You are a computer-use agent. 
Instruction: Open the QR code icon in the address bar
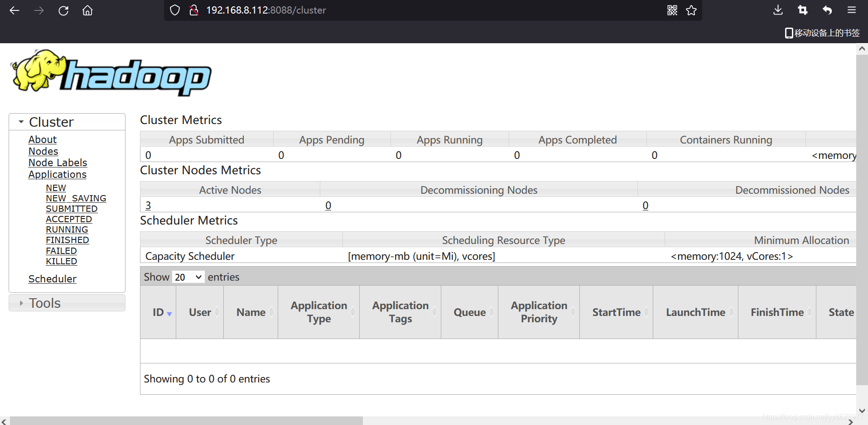(x=672, y=10)
